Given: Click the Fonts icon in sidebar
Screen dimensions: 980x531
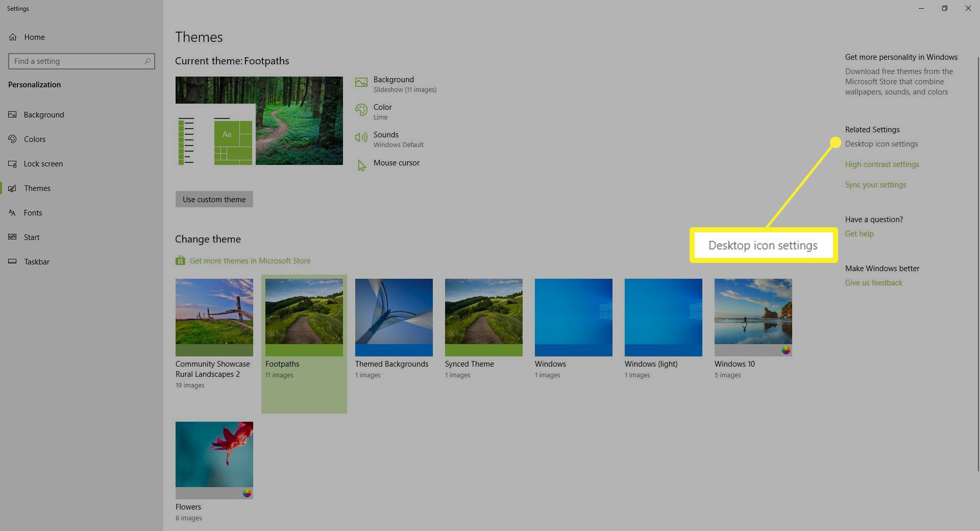Looking at the screenshot, I should [13, 213].
